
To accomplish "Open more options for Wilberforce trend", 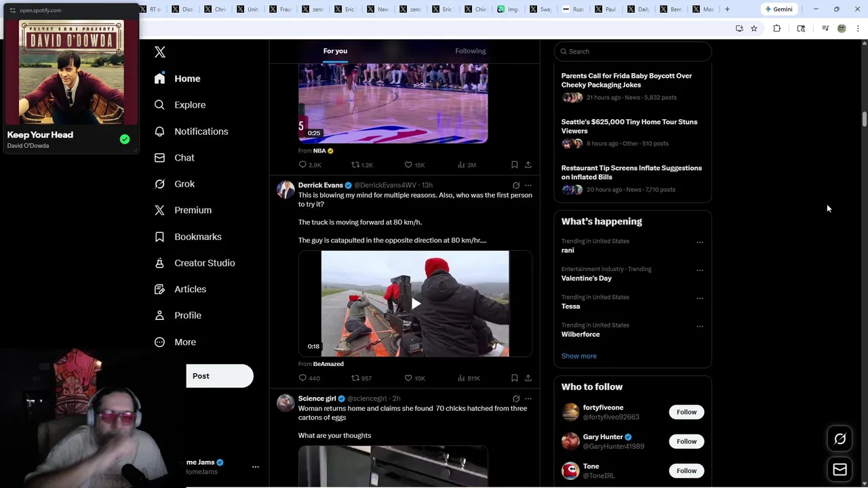I will click(700, 326).
